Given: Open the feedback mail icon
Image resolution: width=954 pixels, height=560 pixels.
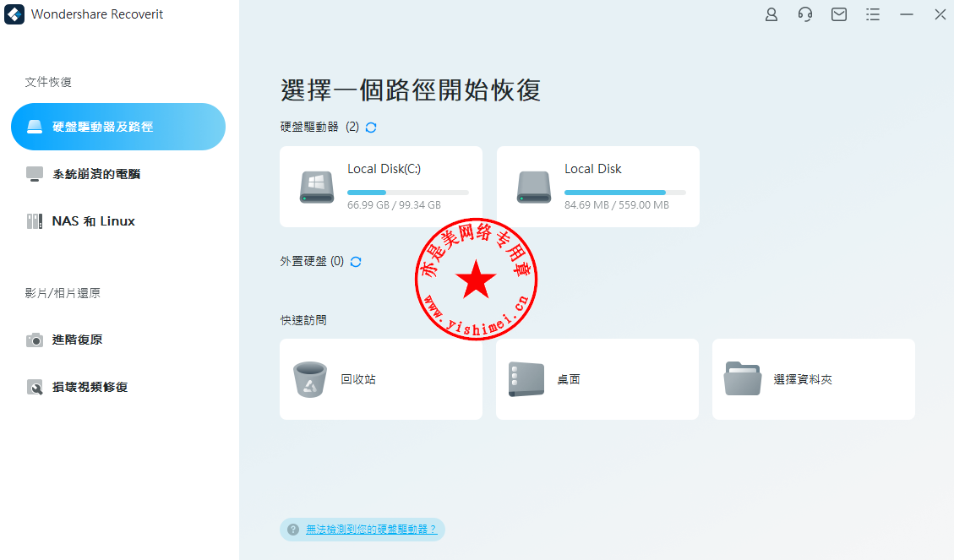Looking at the screenshot, I should 838,14.
